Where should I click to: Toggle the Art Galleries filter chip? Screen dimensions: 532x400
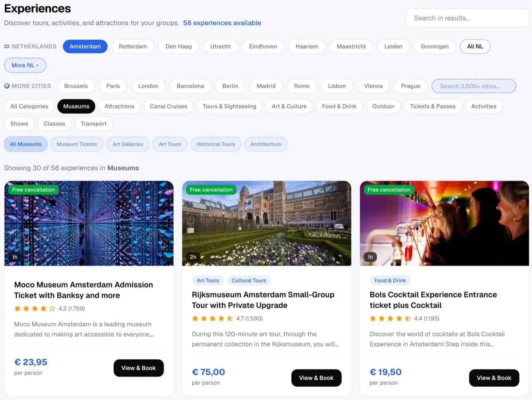pyautogui.click(x=128, y=144)
